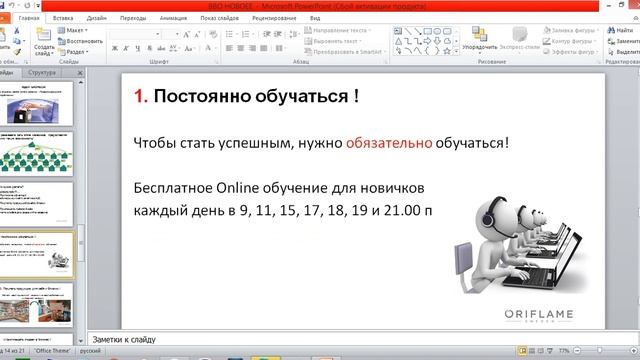Click the русский language indicator in the status bar
Image resolution: width=640 pixels, height=360 pixels.
tap(90, 351)
